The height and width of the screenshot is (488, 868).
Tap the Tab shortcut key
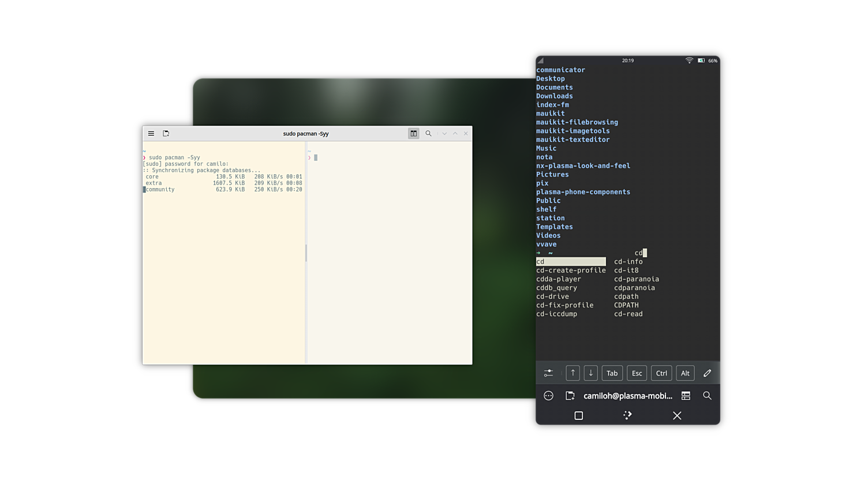pos(612,373)
